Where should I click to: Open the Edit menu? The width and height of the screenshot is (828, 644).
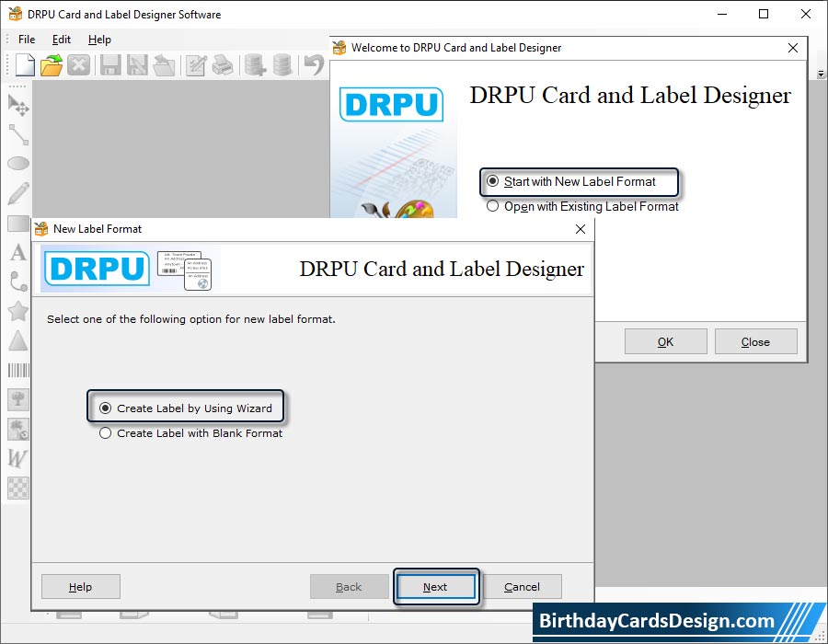62,40
